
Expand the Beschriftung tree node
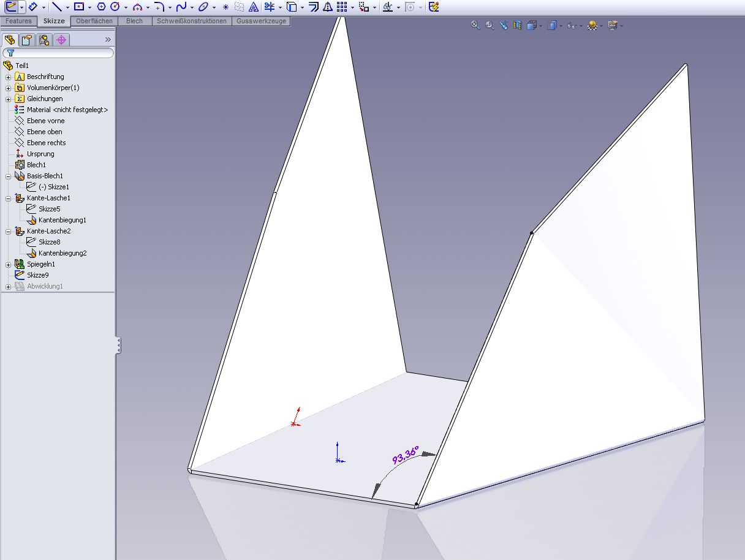pos(9,77)
